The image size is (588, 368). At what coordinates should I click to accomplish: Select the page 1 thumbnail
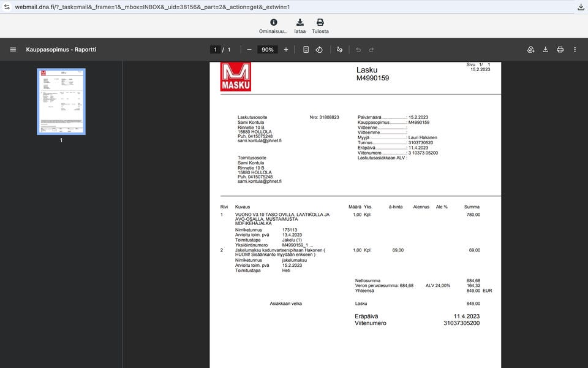point(61,101)
